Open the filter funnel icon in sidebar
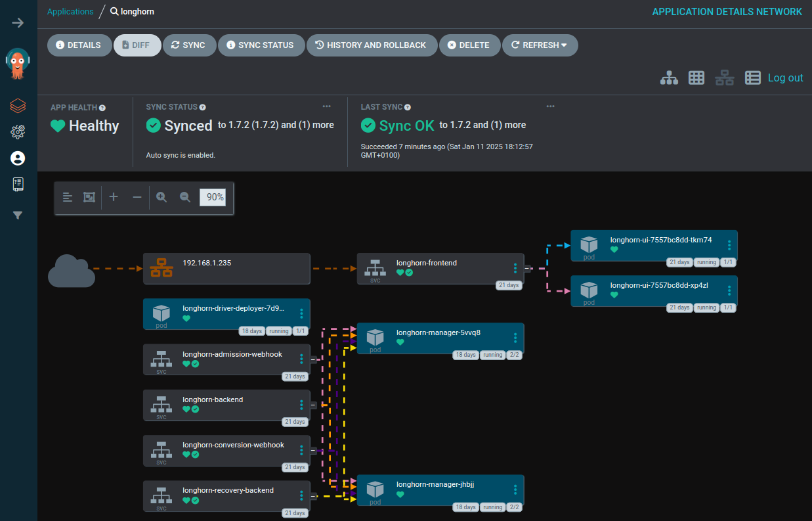The height and width of the screenshot is (521, 812). point(18,215)
